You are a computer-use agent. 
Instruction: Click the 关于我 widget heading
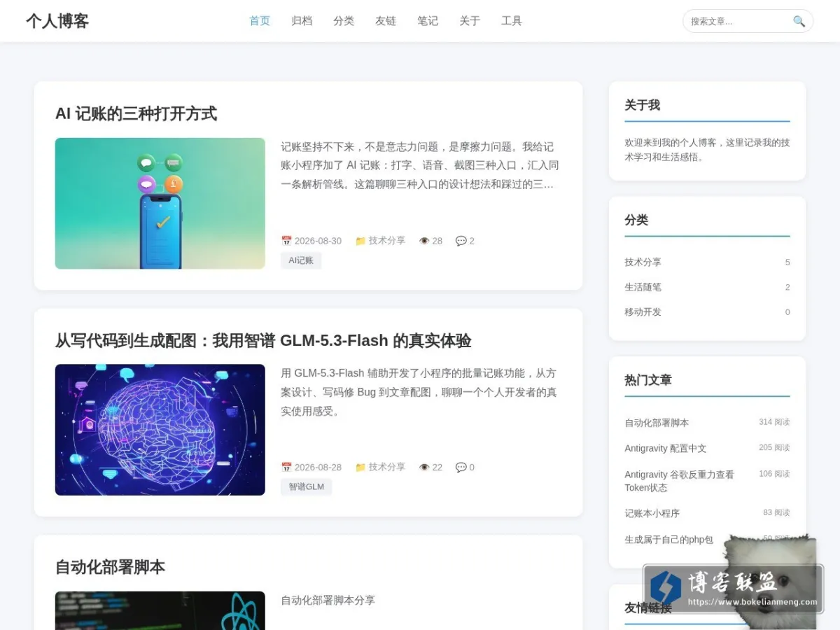[x=642, y=105]
